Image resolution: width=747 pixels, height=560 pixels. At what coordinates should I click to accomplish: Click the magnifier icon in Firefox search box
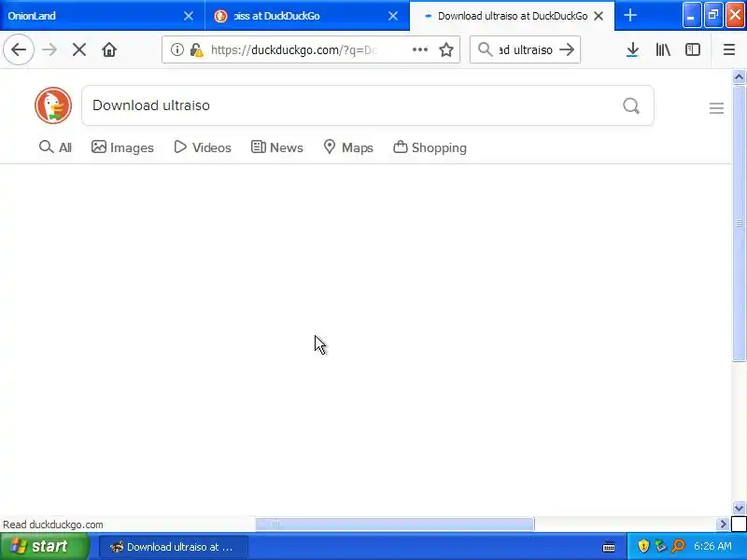pyautogui.click(x=485, y=49)
